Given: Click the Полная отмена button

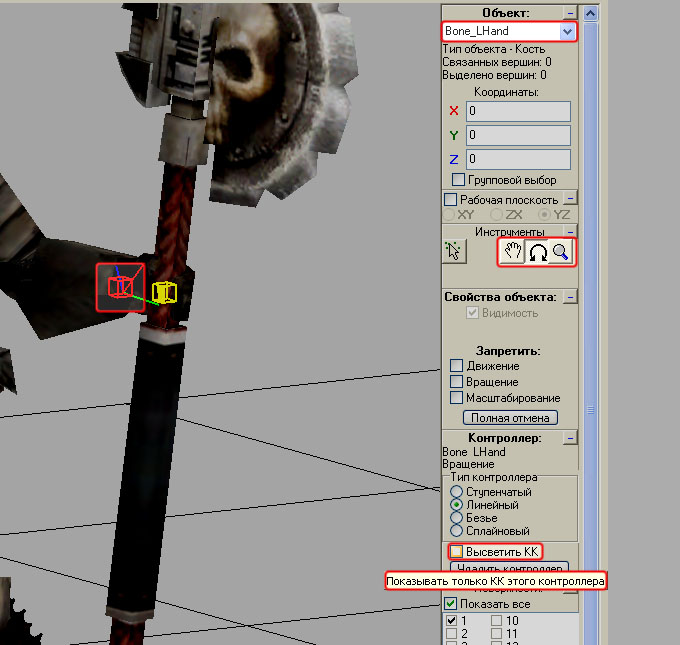Looking at the screenshot, I should [510, 418].
